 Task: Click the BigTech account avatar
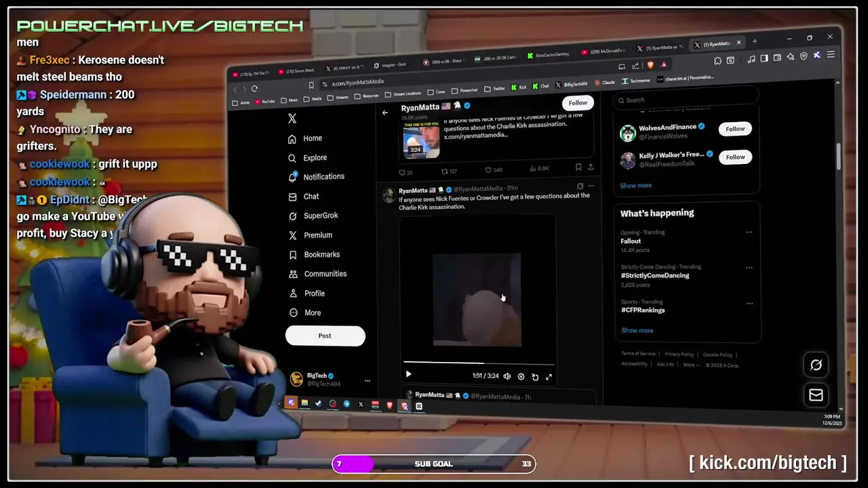pos(296,380)
